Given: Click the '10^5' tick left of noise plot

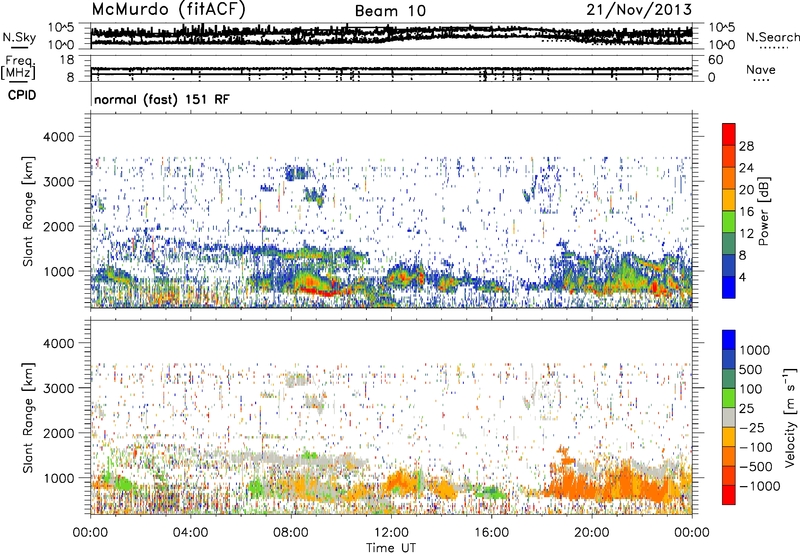Looking at the screenshot, I should pos(61,28).
